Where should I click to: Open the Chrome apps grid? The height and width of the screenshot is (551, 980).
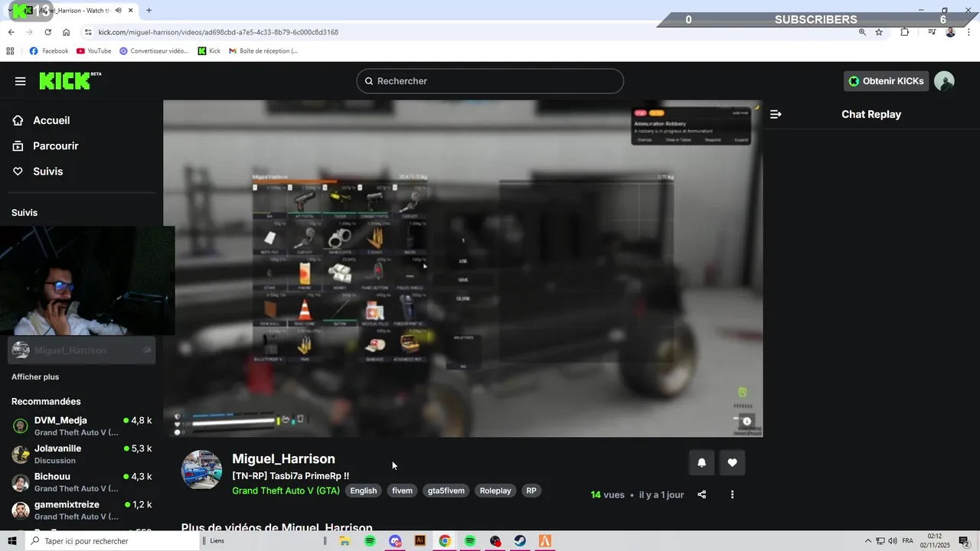pyautogui.click(x=10, y=51)
